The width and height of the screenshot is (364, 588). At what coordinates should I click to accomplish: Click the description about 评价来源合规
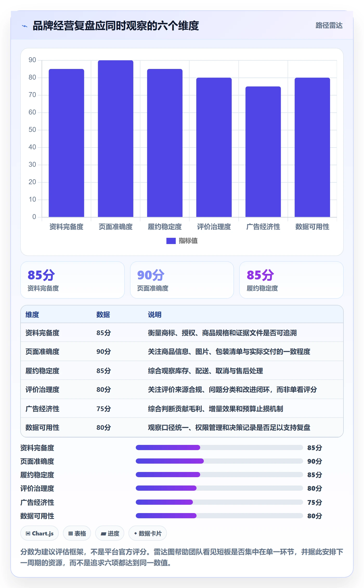coord(232,389)
